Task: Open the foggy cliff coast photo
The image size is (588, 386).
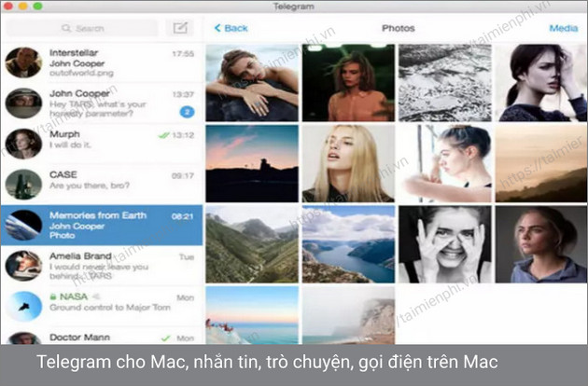Action: tap(348, 315)
